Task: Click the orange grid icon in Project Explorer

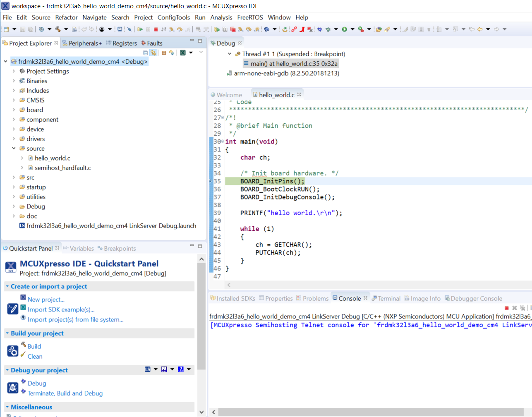Action: pos(164,53)
